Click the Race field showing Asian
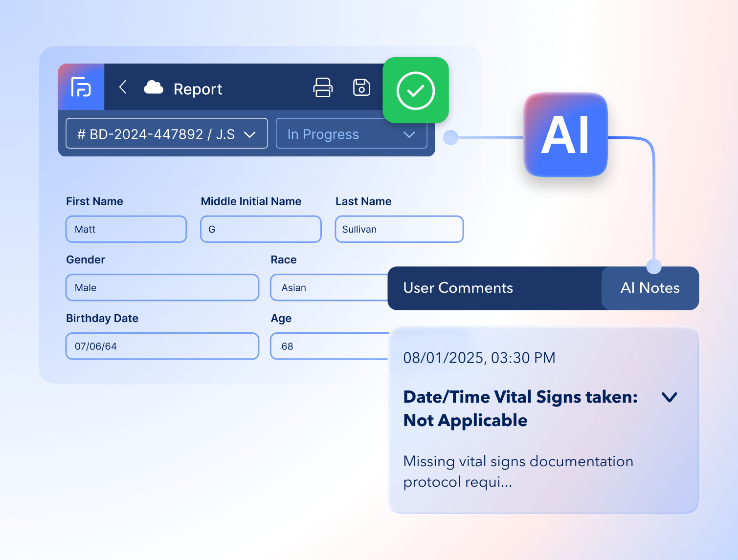 tap(329, 287)
